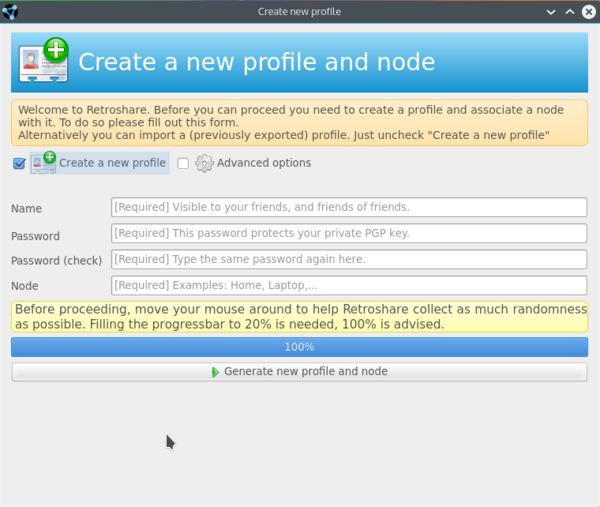Enable the Advanced options checkbox
This screenshot has height=507, width=600.
pos(183,164)
